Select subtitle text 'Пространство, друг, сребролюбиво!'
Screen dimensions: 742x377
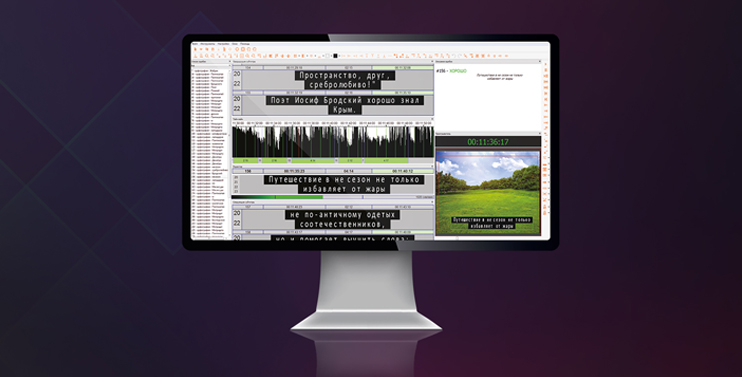pyautogui.click(x=345, y=80)
